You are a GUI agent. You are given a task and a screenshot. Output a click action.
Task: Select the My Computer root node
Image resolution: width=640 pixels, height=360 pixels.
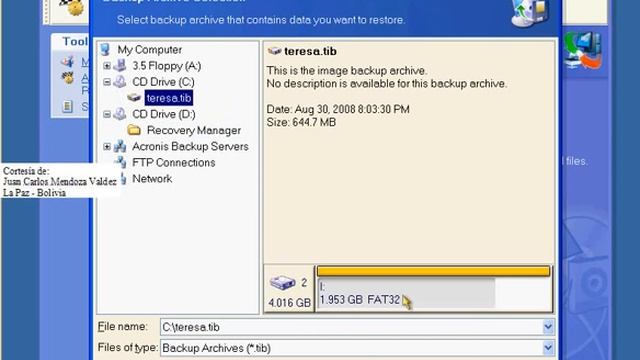(149, 50)
